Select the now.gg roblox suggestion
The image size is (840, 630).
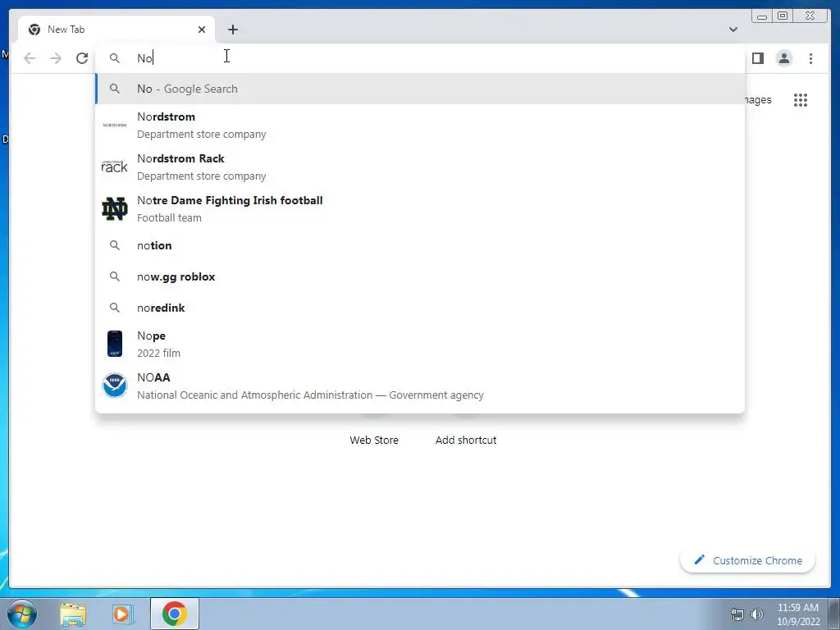click(x=420, y=276)
